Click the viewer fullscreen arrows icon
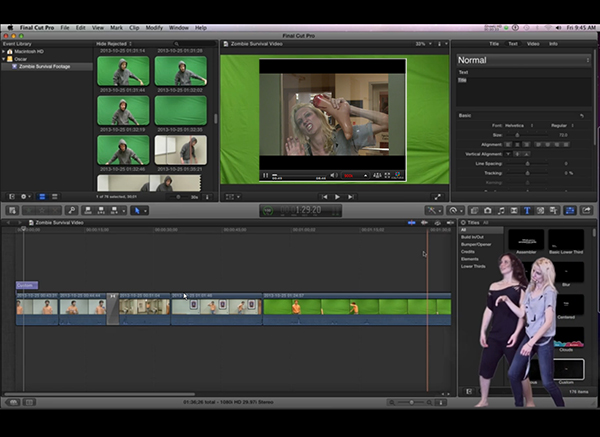Screen dimensions: 600x437 pos(437,197)
